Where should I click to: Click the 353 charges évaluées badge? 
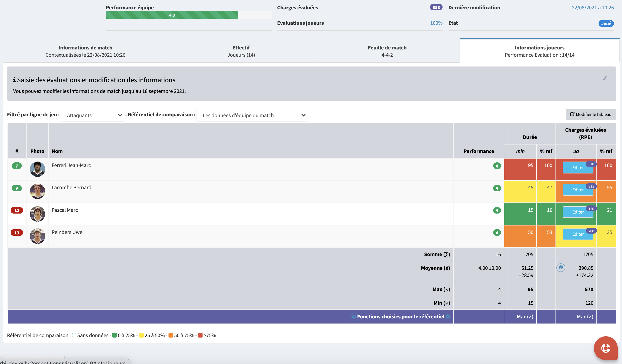pos(436,7)
